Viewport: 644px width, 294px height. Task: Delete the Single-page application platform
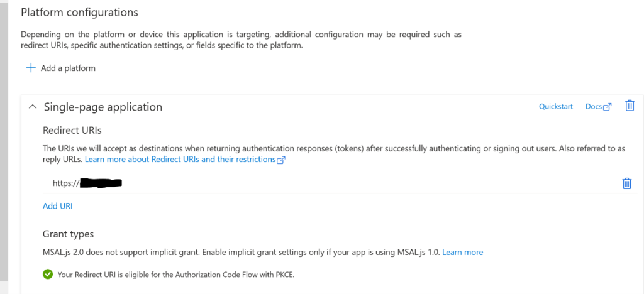click(630, 106)
